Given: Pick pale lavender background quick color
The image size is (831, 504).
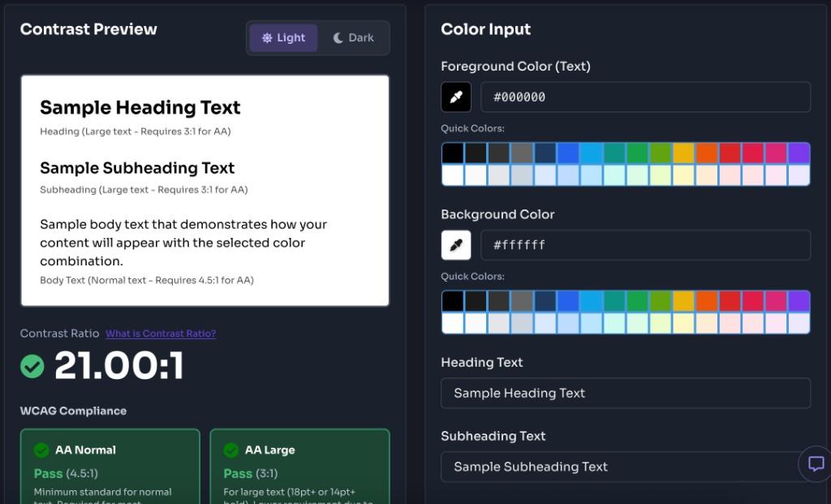Looking at the screenshot, I should pyautogui.click(x=799, y=323).
